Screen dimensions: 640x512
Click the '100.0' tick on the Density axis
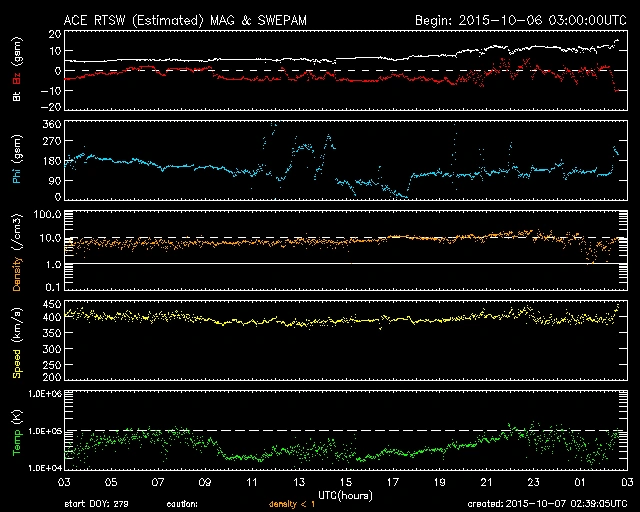[48, 214]
